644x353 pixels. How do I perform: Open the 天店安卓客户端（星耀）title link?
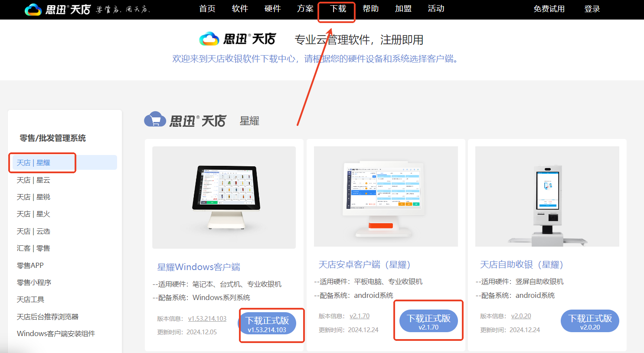365,264
